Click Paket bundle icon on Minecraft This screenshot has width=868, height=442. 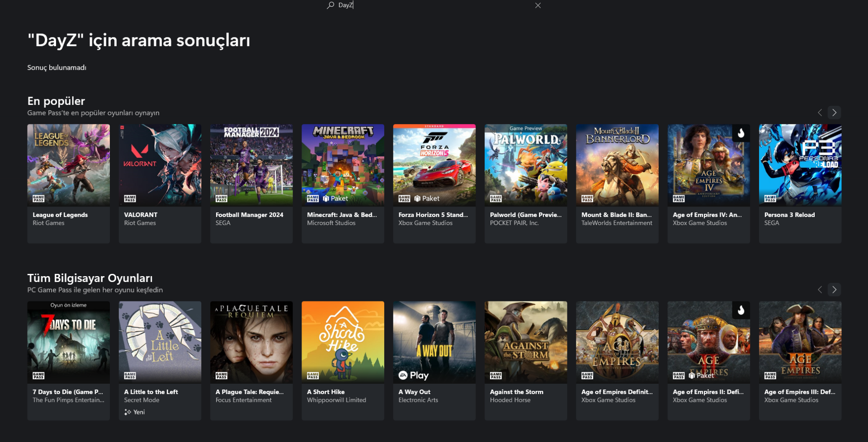point(326,198)
